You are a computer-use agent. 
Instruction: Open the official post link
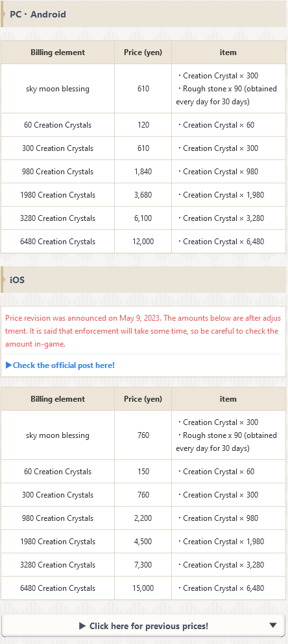60,365
